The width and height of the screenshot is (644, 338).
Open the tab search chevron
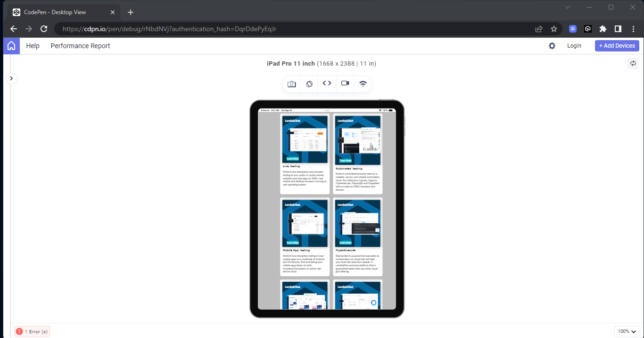coord(568,7)
